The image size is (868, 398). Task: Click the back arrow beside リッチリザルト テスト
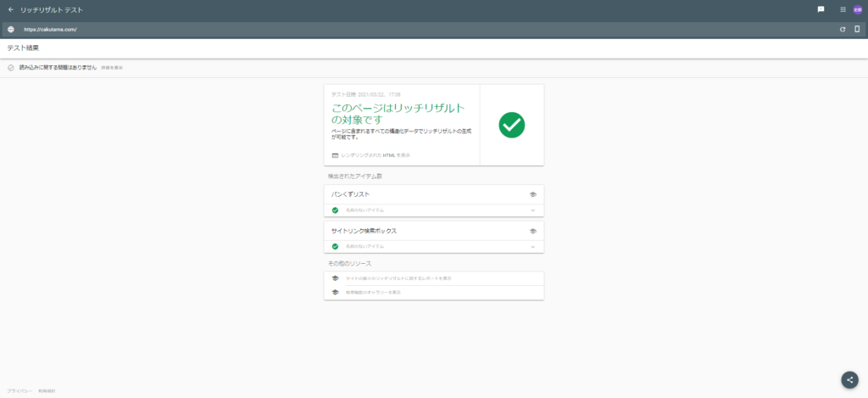pos(10,9)
